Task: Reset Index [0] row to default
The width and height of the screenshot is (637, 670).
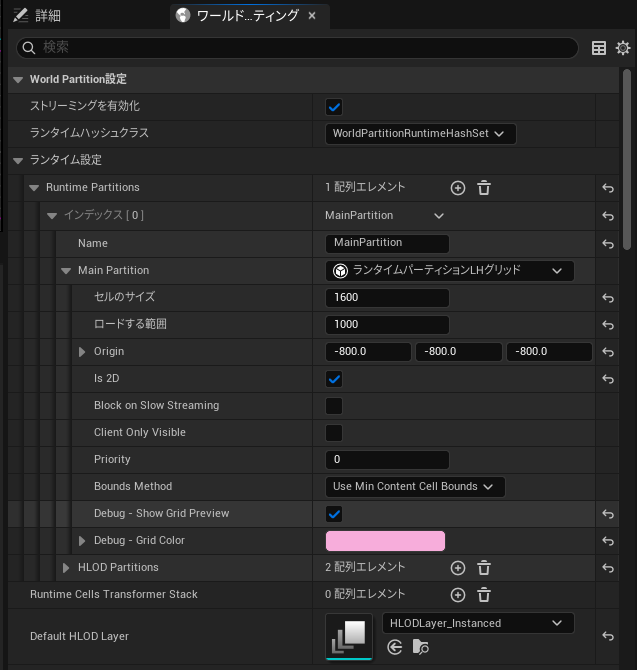Action: (x=608, y=216)
